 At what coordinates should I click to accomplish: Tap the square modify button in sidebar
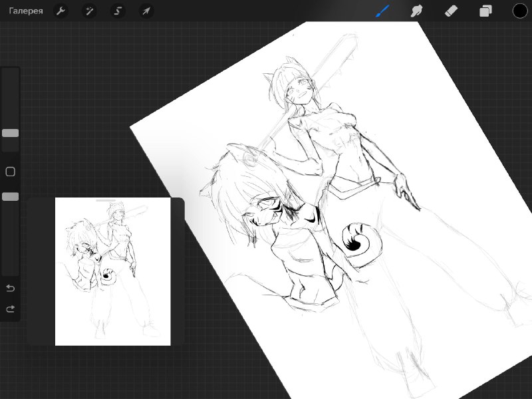[x=11, y=172]
